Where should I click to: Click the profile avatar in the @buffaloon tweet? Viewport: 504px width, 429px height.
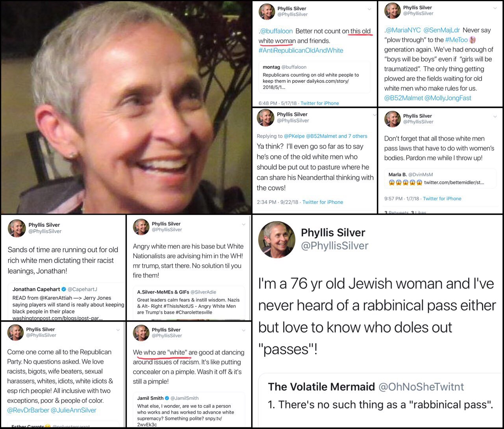pyautogui.click(x=267, y=11)
